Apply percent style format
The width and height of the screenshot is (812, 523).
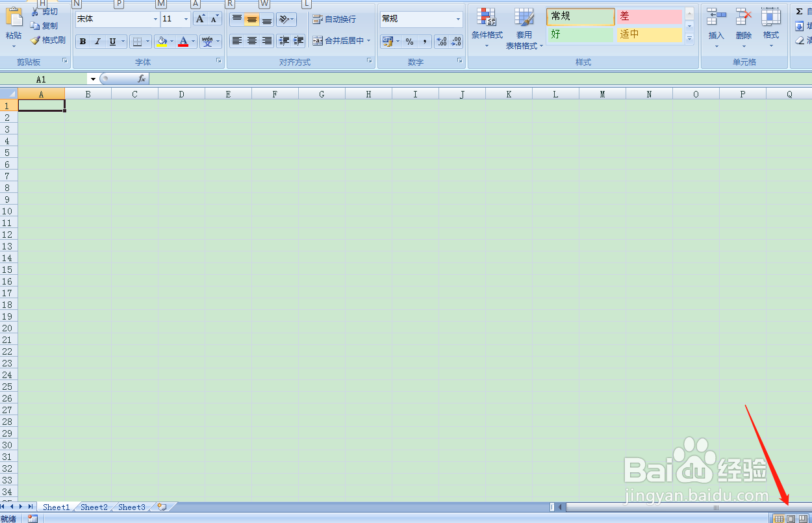click(x=409, y=42)
